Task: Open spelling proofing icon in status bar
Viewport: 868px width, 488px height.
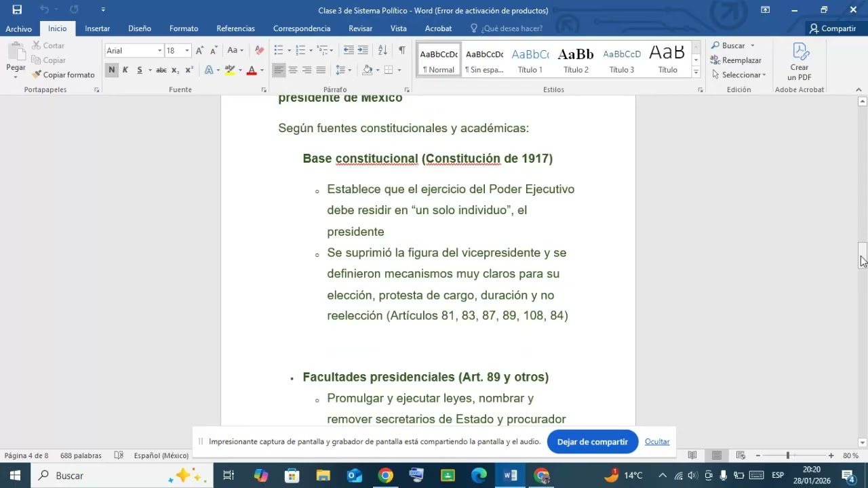Action: [x=119, y=455]
